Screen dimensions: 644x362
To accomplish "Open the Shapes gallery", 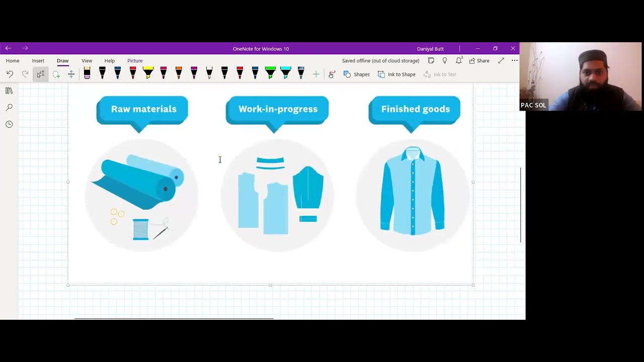I will click(x=357, y=74).
